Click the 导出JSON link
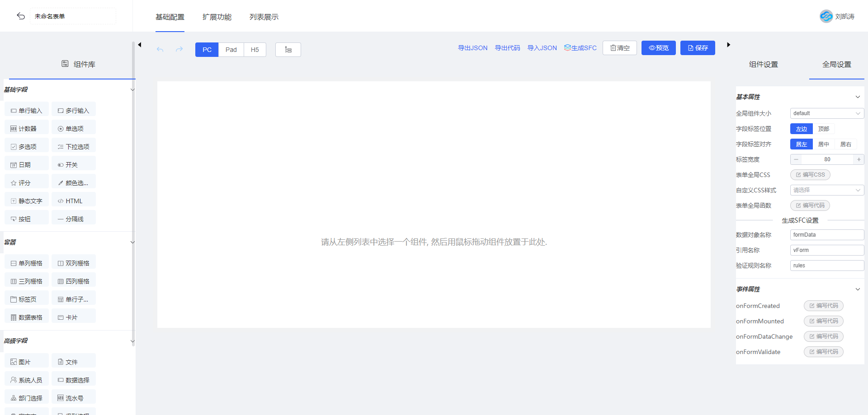 [472, 48]
